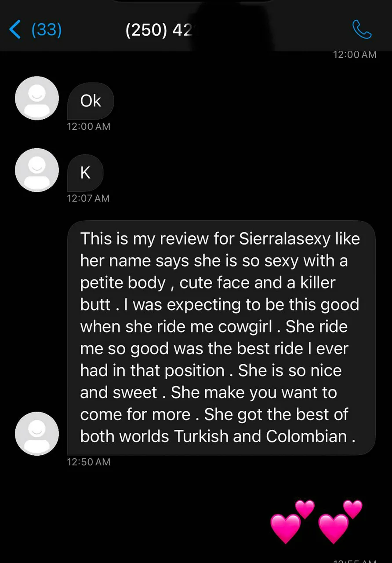Tap the avatar beside the long review message
The image size is (392, 563).
pos(37,433)
